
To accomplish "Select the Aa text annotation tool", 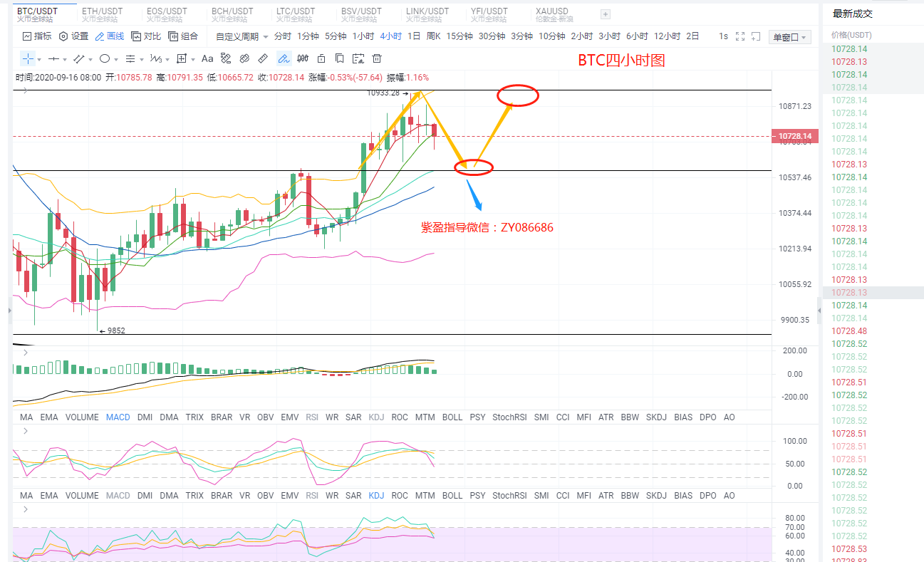I will [207, 58].
